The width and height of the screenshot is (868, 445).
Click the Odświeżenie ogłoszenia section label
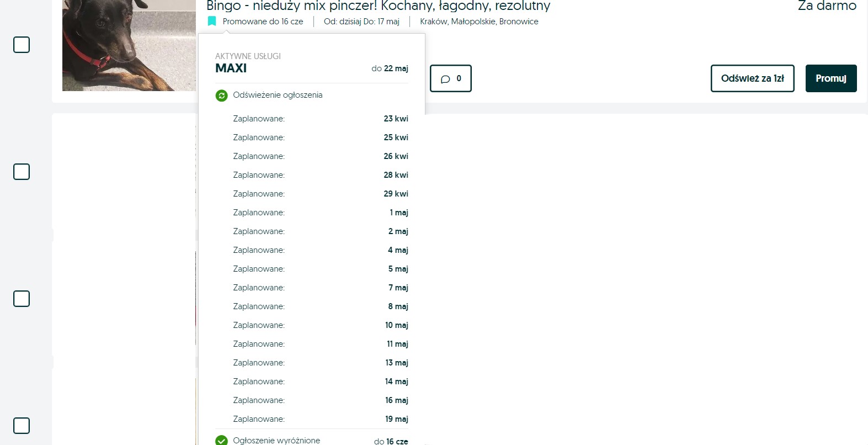tap(278, 95)
